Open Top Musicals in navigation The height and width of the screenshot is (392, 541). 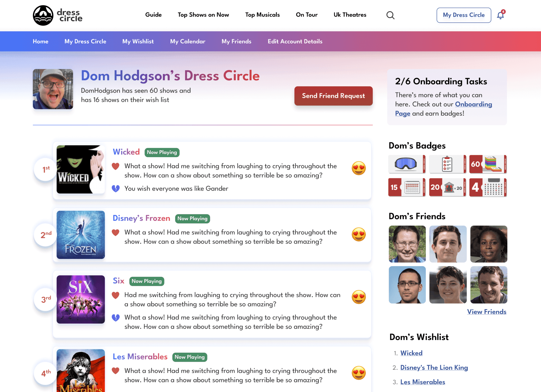coord(262,15)
